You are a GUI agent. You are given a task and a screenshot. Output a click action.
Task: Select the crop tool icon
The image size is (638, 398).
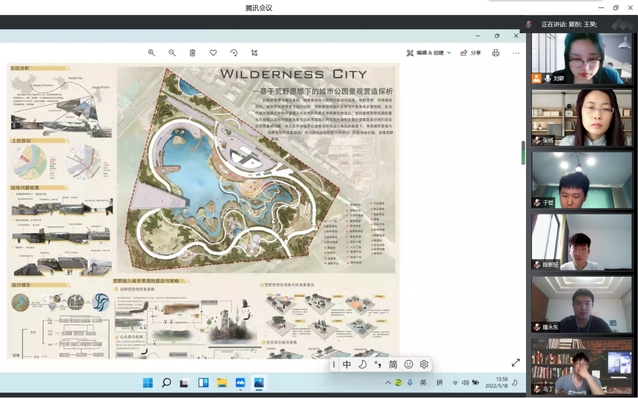254,52
